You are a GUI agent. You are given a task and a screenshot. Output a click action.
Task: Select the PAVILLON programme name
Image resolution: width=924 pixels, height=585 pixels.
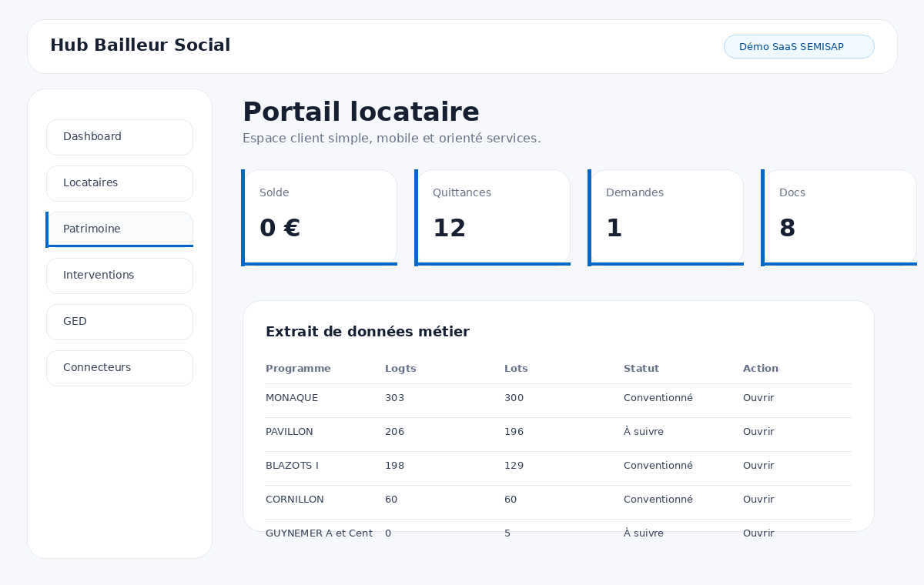pyautogui.click(x=290, y=432)
